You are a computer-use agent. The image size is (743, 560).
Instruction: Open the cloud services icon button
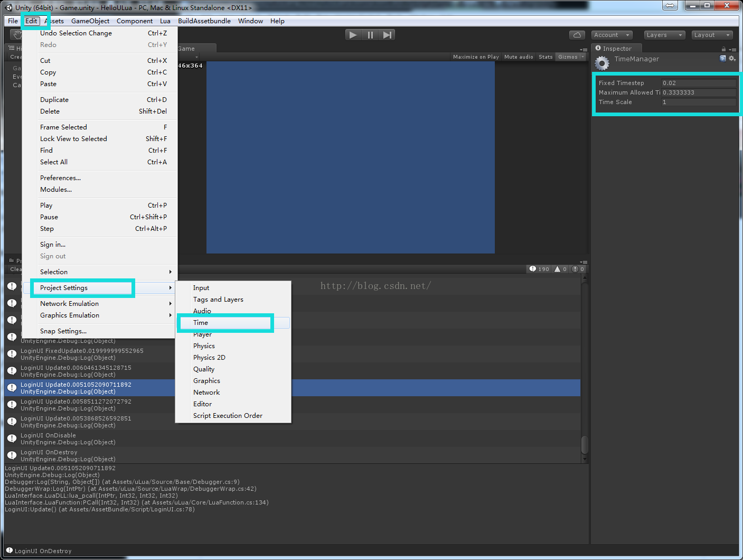[577, 35]
